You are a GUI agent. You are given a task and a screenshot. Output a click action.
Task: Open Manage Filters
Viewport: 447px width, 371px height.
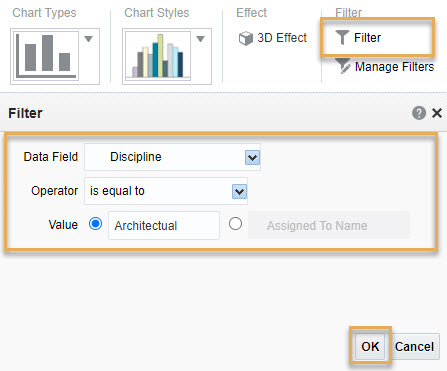click(395, 67)
